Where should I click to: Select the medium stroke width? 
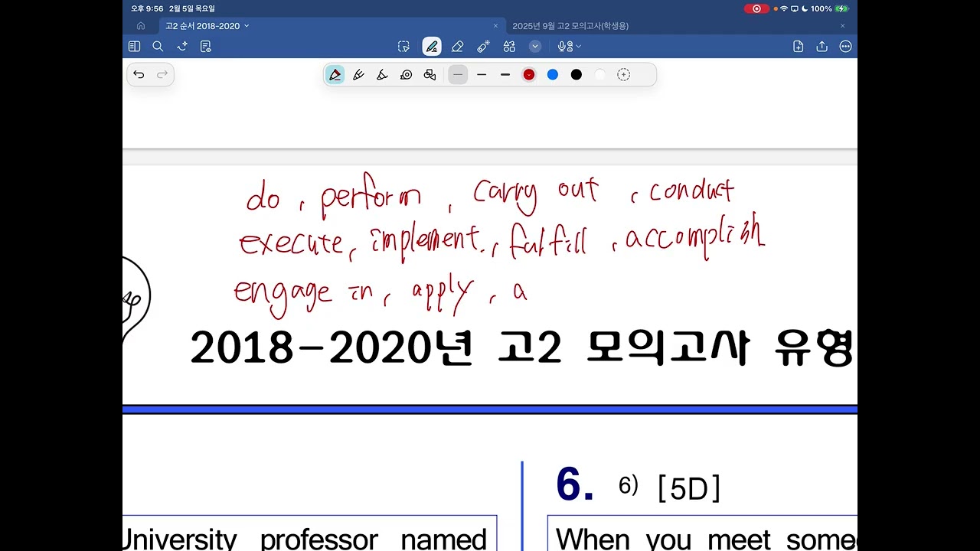[x=482, y=74]
